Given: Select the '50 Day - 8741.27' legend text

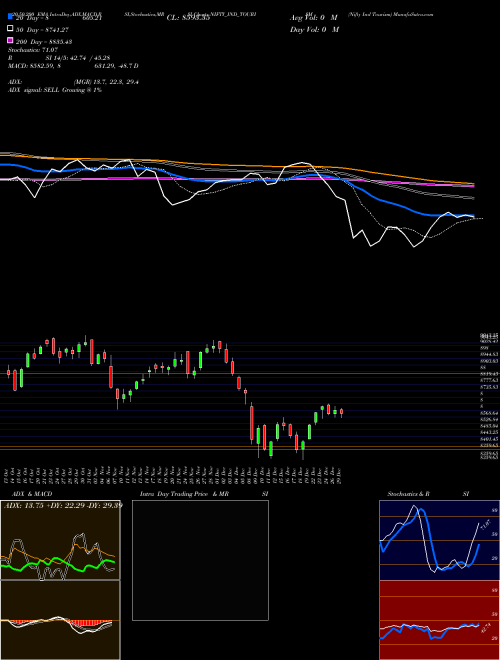Looking at the screenshot, I should [42, 29].
